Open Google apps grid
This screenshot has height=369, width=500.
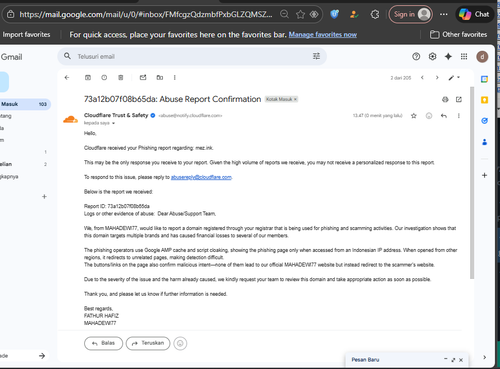[464, 57]
